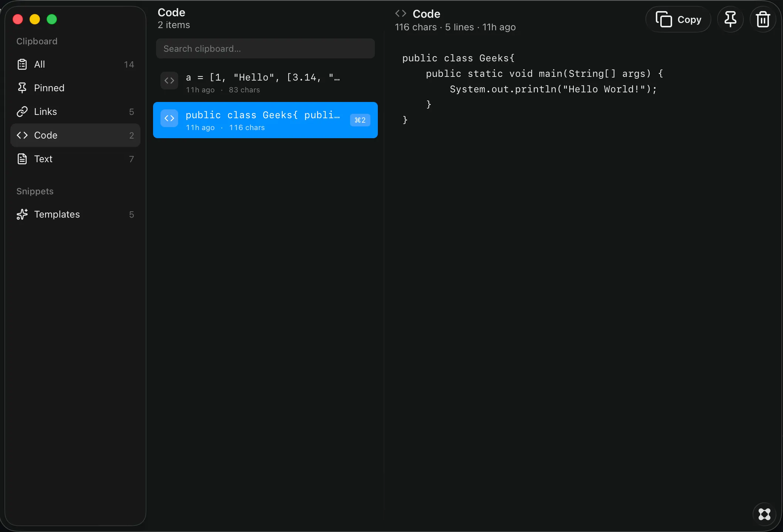Open the All clipboard category

coord(75,64)
